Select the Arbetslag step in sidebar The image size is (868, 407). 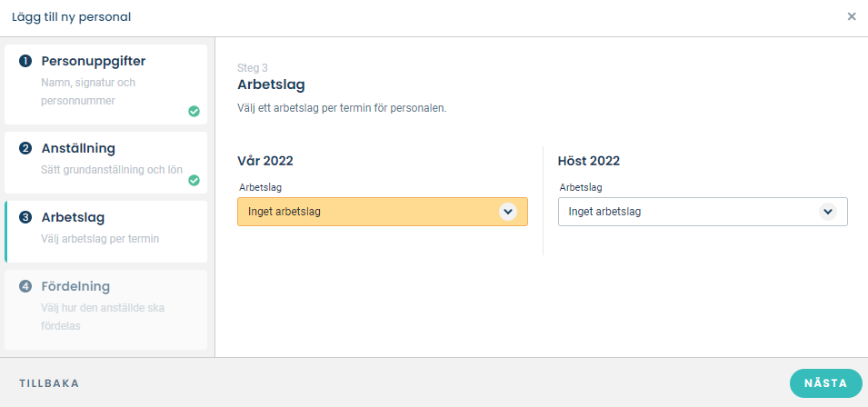tap(105, 232)
